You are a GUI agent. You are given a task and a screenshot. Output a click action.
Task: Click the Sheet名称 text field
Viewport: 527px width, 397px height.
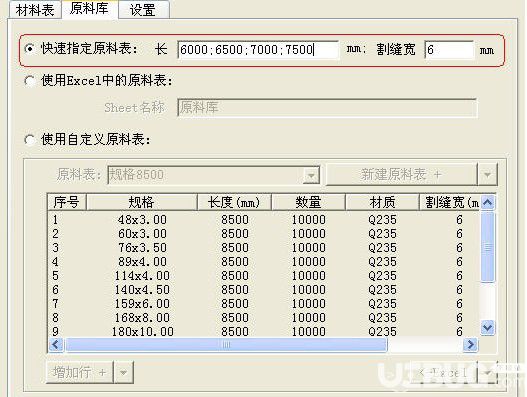pos(327,108)
